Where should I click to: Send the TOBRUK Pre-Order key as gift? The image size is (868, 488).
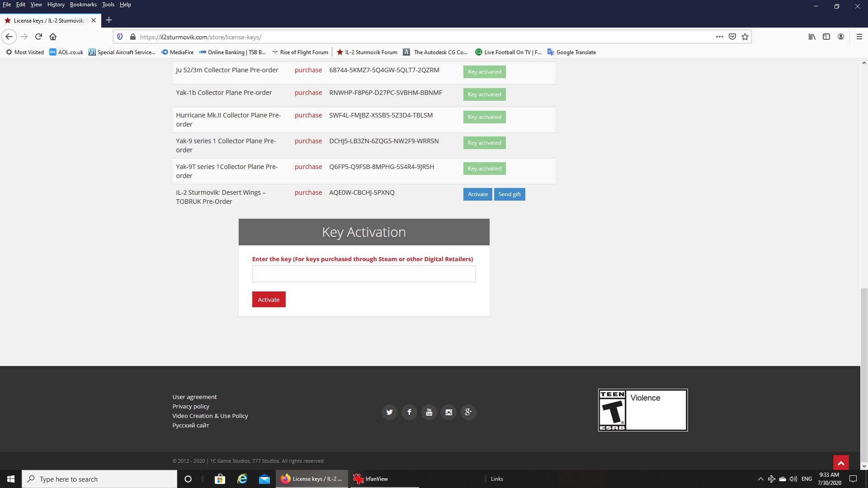point(509,194)
